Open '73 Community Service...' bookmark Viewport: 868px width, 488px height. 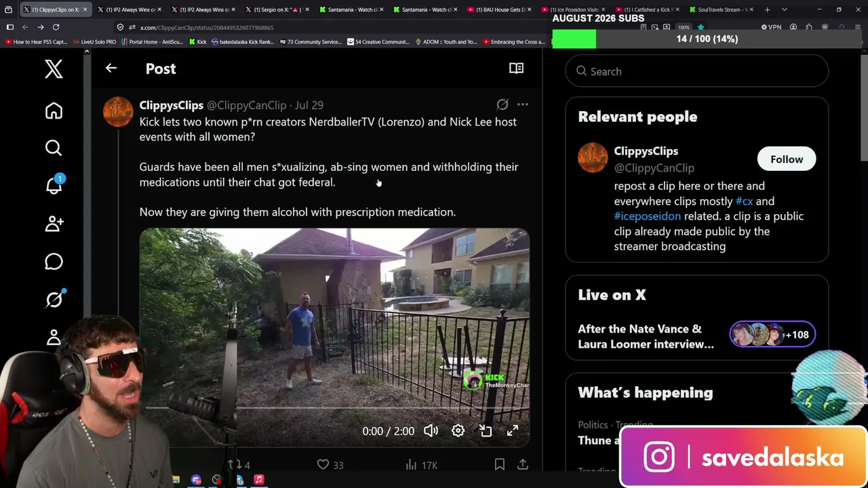click(310, 42)
